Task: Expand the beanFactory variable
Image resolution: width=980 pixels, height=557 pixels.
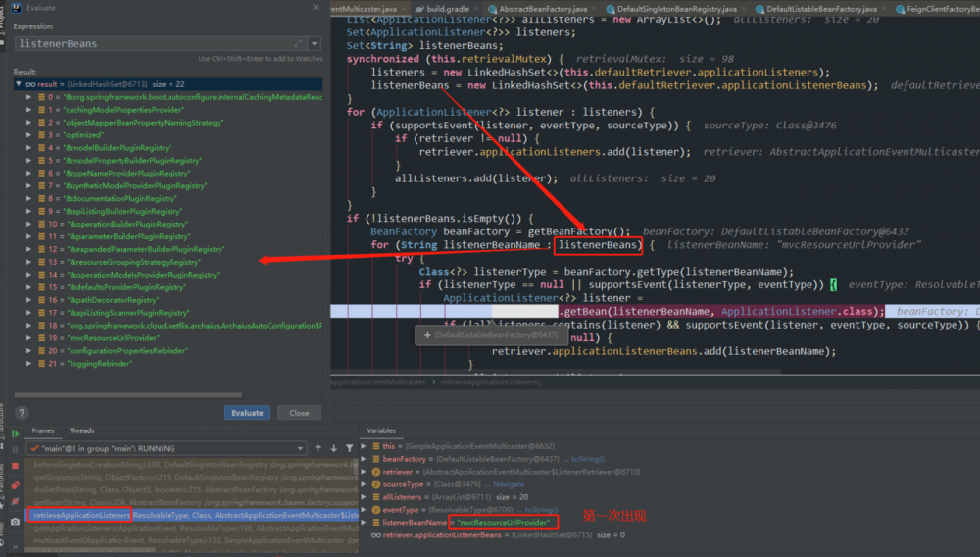Action: (364, 458)
